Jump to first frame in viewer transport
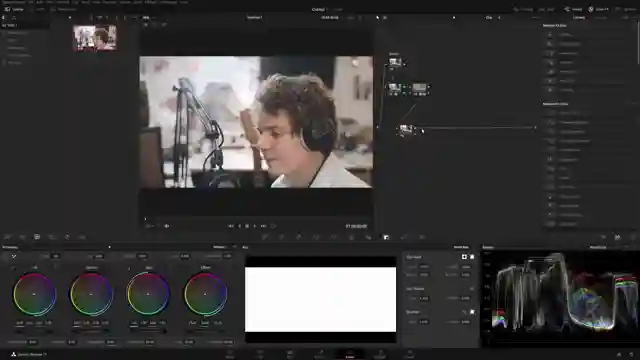Viewport: 640px width, 360px height. coord(231,226)
